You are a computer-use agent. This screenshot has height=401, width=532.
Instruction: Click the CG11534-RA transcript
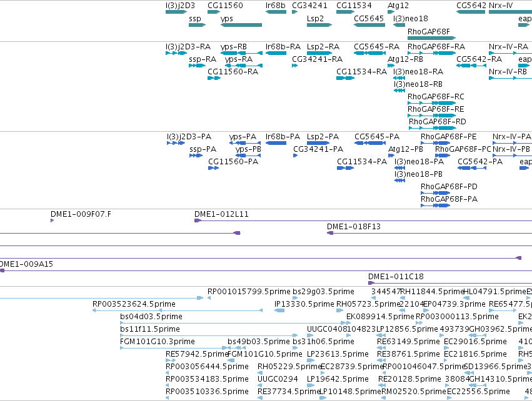(345, 78)
